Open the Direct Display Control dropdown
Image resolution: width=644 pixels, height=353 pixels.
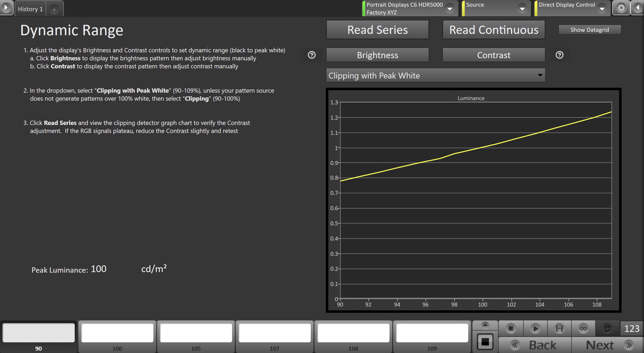pos(602,9)
